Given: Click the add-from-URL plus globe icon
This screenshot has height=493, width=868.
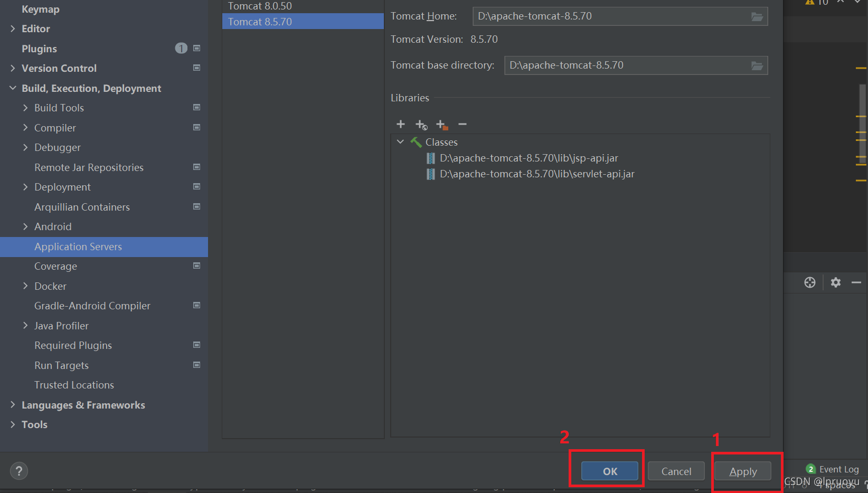Looking at the screenshot, I should click(x=421, y=125).
